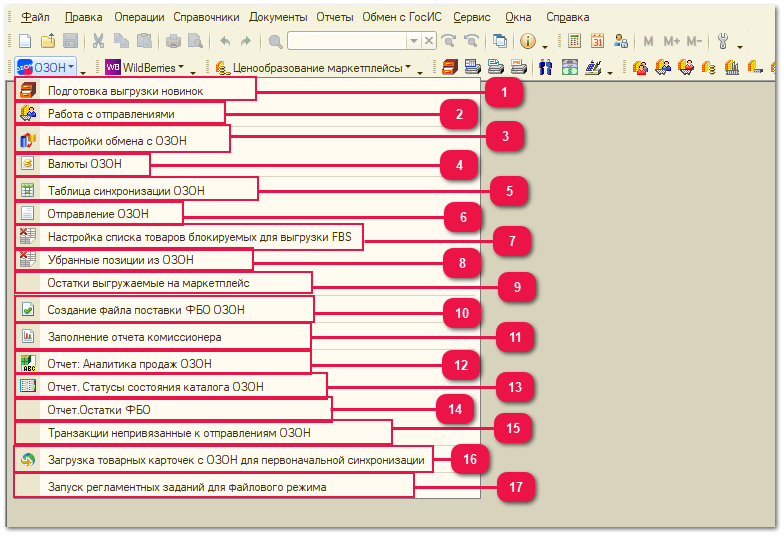The width and height of the screenshot is (784, 536).
Task: Click the Save diskette toolbar icon
Action: coord(70,42)
